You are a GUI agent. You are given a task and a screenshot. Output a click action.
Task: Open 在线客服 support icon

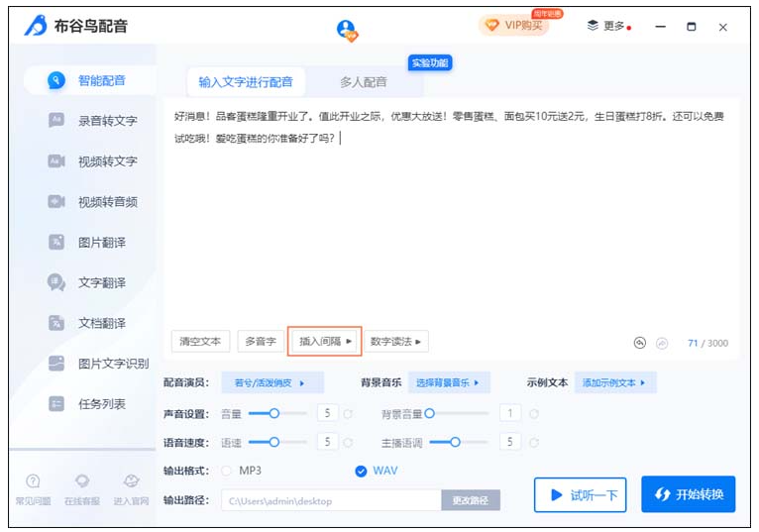click(x=82, y=481)
